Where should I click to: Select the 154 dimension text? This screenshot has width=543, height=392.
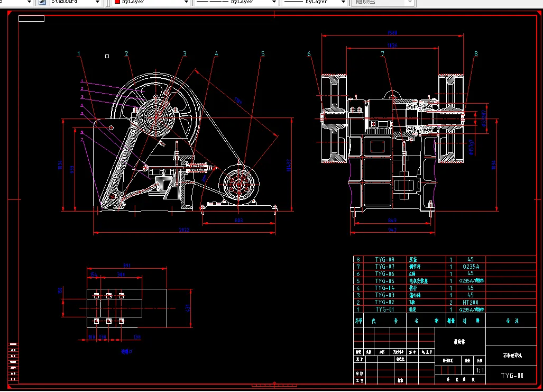[x=94, y=275]
